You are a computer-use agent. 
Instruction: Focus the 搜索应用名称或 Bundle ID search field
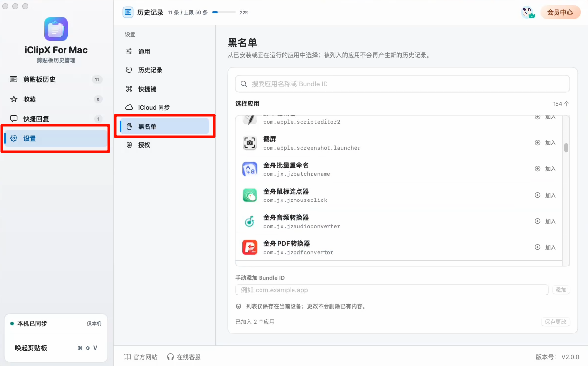[x=402, y=84]
